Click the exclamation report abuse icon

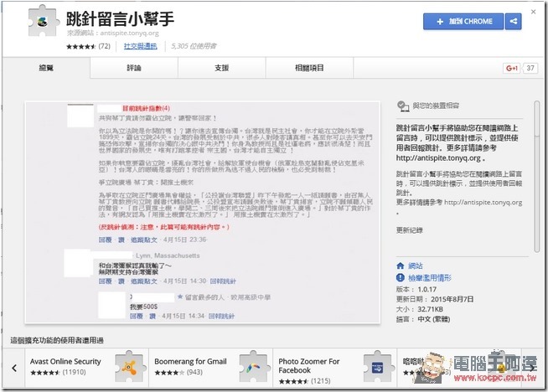click(401, 278)
